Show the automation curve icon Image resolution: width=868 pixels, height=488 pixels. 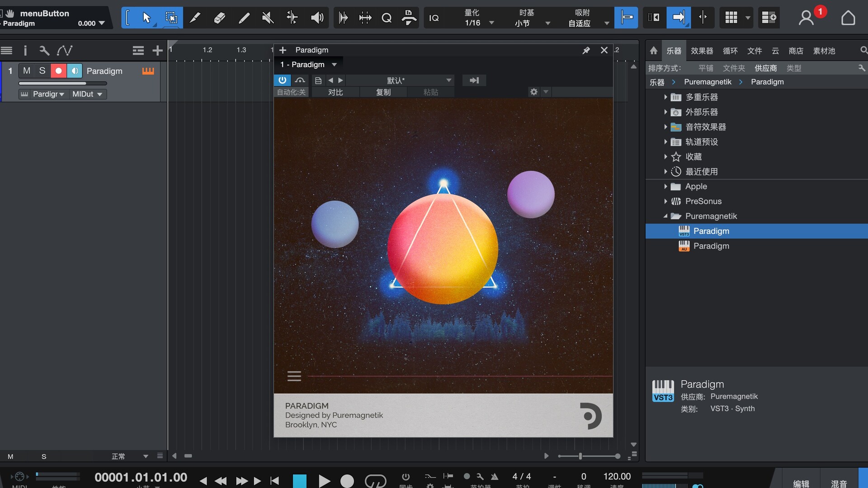pos(65,50)
